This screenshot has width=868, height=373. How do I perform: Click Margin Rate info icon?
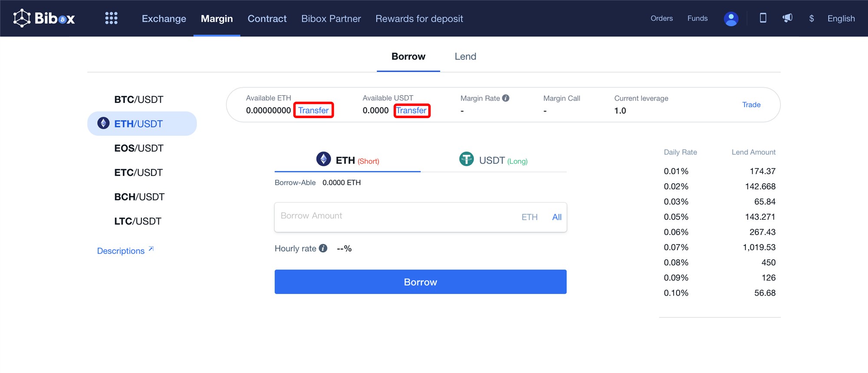[506, 98]
